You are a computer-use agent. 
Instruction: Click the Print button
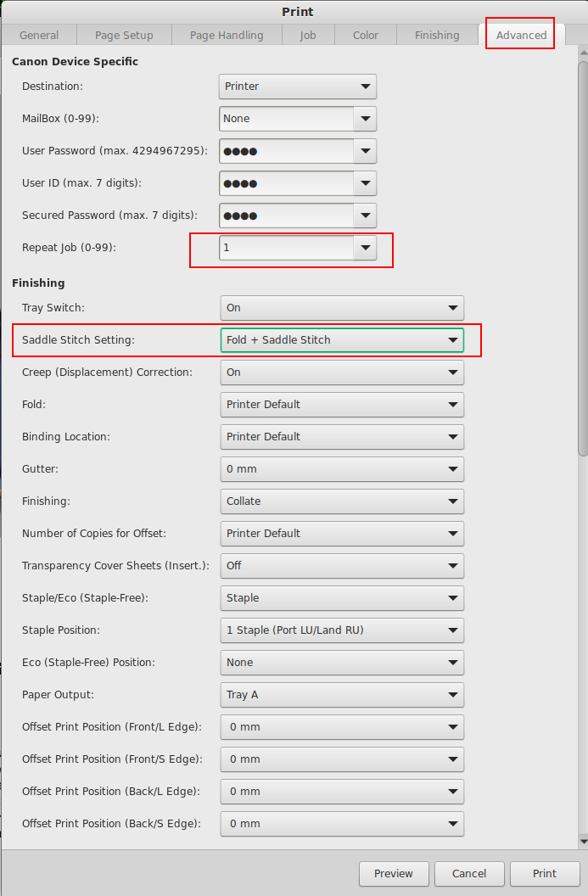(x=545, y=873)
